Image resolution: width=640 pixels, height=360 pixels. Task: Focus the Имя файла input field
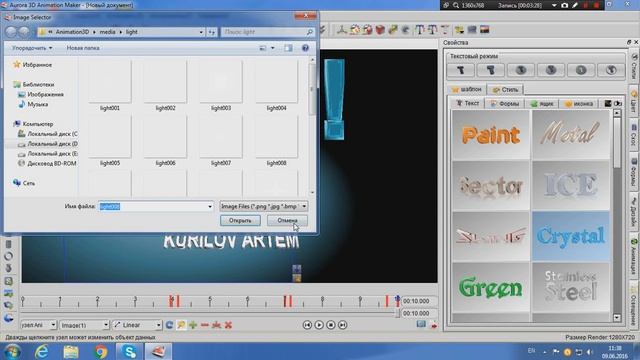[x=153, y=207]
